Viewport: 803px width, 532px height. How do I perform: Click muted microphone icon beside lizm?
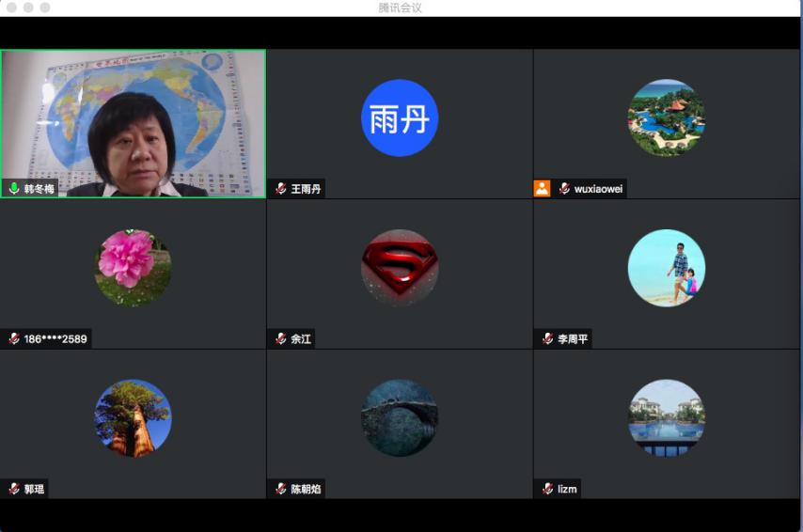coord(547,489)
